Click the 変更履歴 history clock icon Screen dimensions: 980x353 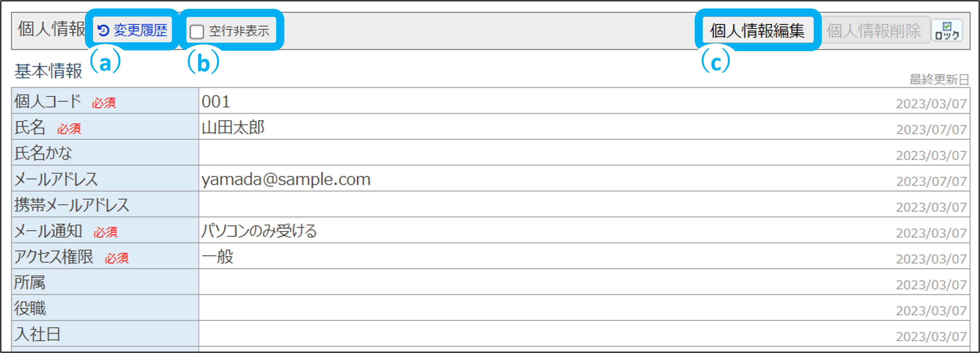(x=103, y=30)
